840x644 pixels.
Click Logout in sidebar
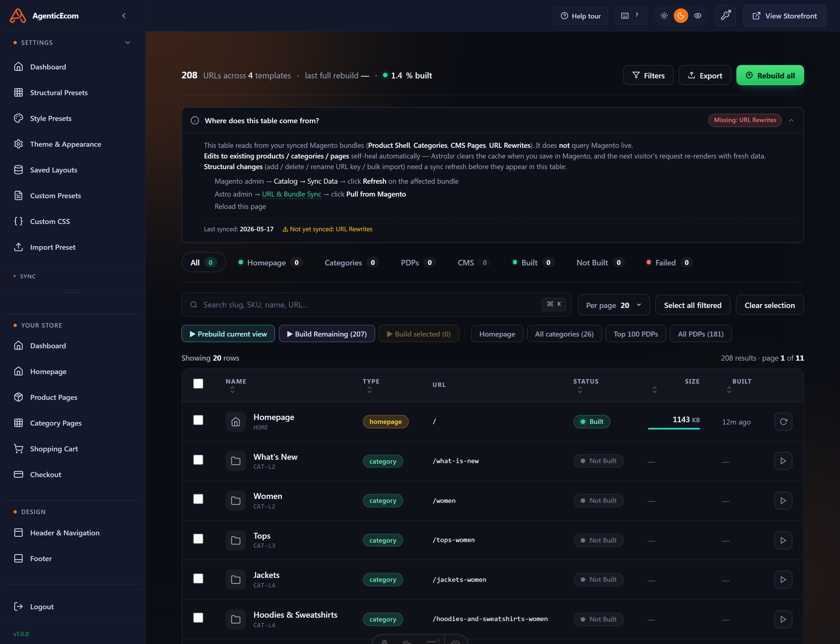pos(73,607)
